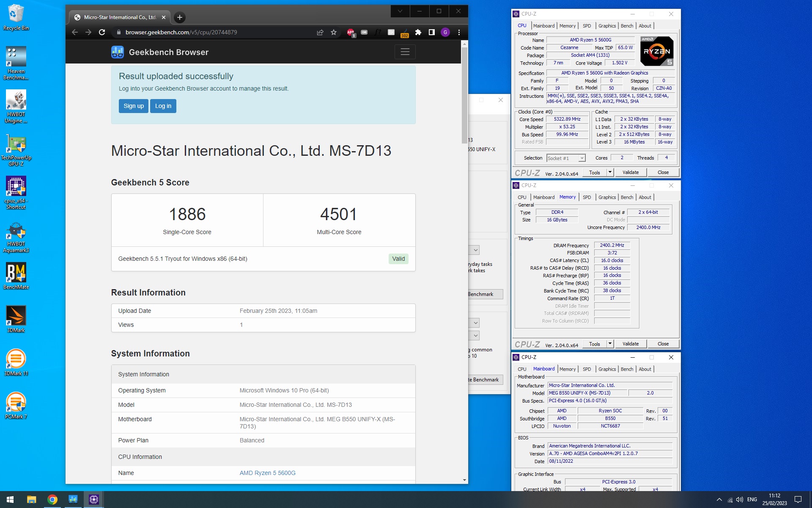
Task: Select the HWBOT Unigine desktop icon
Action: [16, 107]
